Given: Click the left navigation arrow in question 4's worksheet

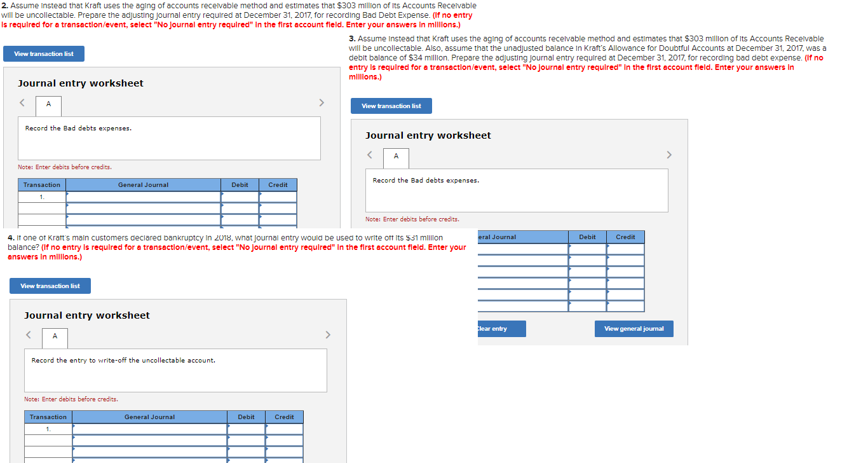Looking at the screenshot, I should (x=28, y=335).
